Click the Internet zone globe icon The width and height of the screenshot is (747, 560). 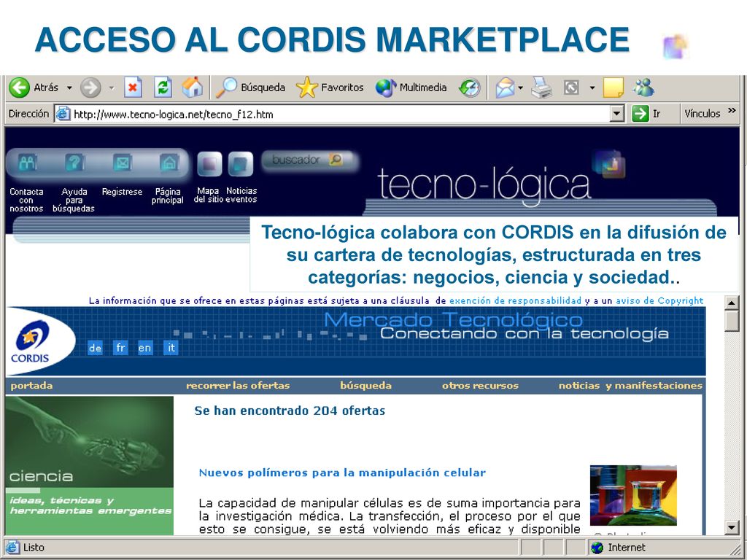[597, 548]
